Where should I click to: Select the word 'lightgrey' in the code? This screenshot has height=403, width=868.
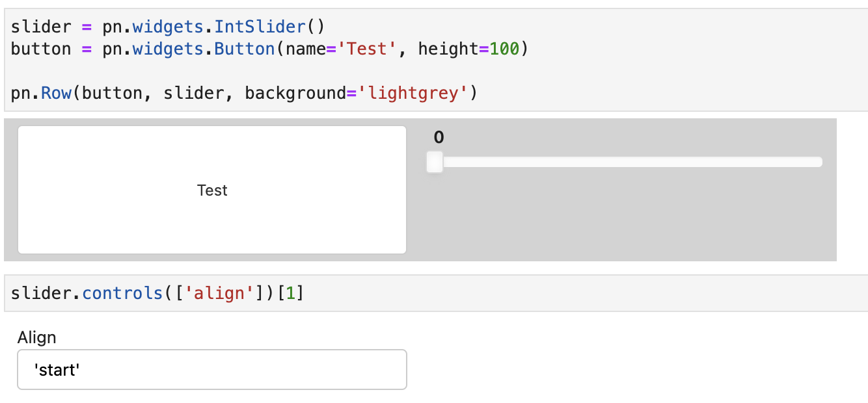(x=414, y=92)
